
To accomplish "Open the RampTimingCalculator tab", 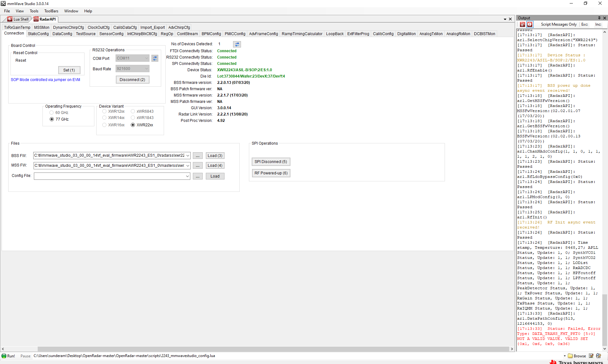I will (x=302, y=34).
